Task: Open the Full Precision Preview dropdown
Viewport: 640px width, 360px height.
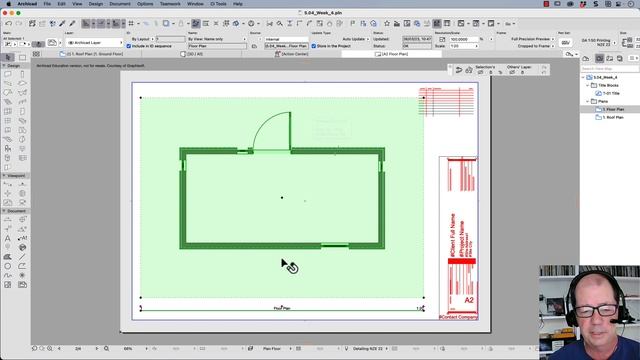Action: (x=533, y=39)
